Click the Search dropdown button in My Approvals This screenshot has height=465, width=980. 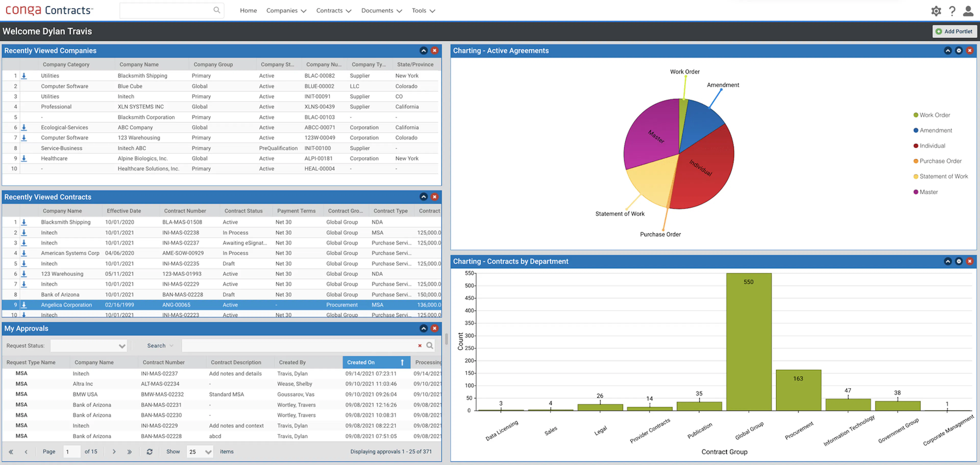[159, 346]
